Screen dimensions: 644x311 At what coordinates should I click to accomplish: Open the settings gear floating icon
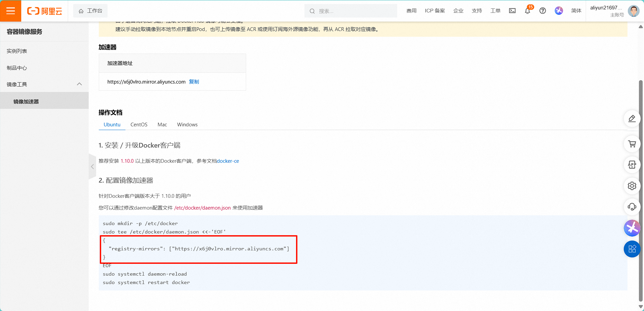pos(632,186)
